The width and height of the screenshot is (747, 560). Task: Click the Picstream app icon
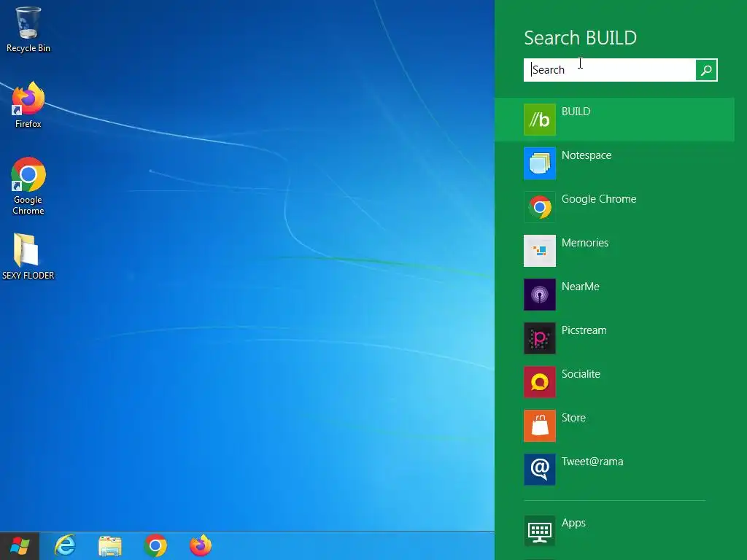540,338
